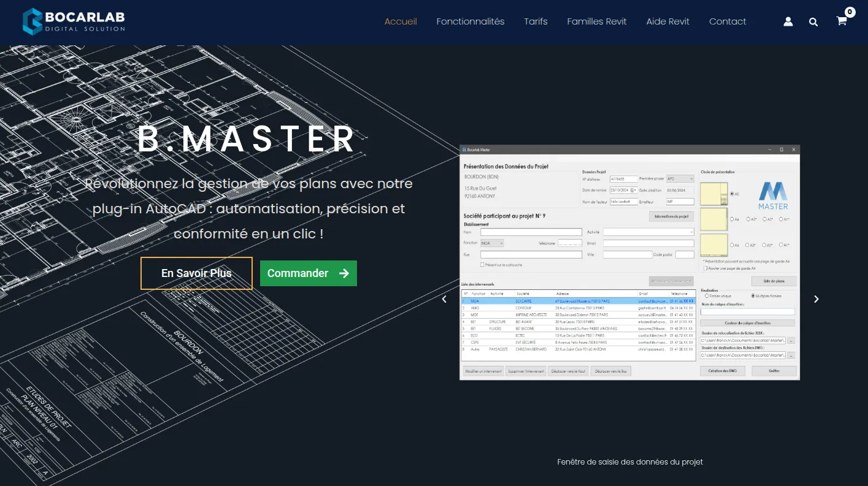This screenshot has height=486, width=868.
Task: Click the Bocarlab Digital Solution logo
Action: [74, 21]
